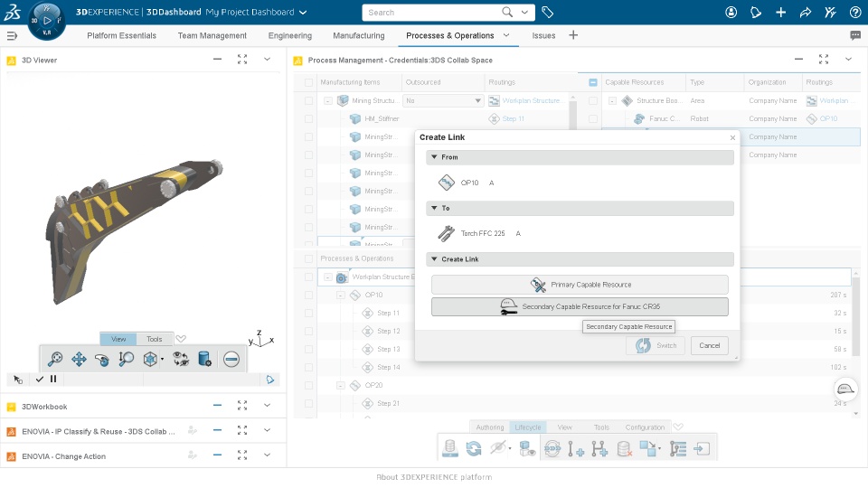Viewport: 868px width, 488px height.
Task: Click the minus circle viewer icon
Action: pyautogui.click(x=231, y=359)
